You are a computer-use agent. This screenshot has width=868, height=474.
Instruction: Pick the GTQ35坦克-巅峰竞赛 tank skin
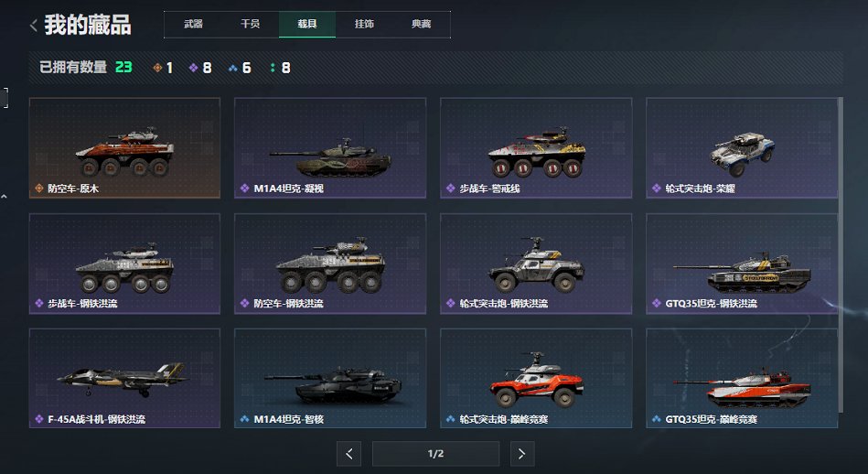coord(742,378)
